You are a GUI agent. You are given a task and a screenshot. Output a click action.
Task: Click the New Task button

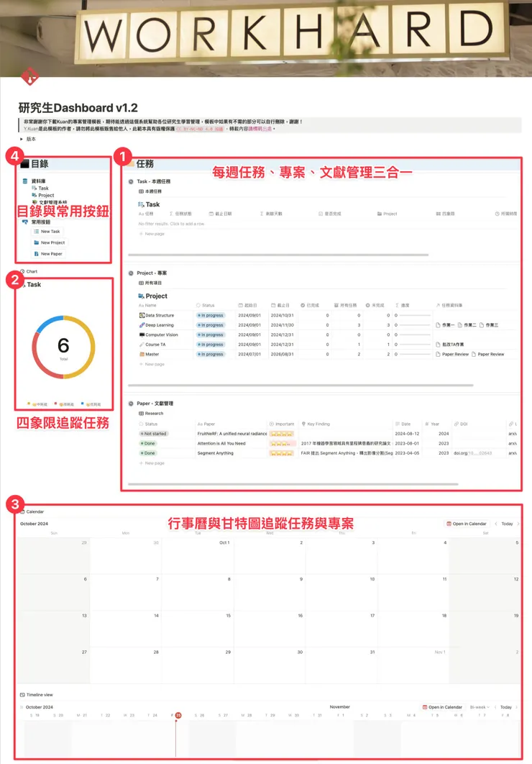click(x=47, y=232)
